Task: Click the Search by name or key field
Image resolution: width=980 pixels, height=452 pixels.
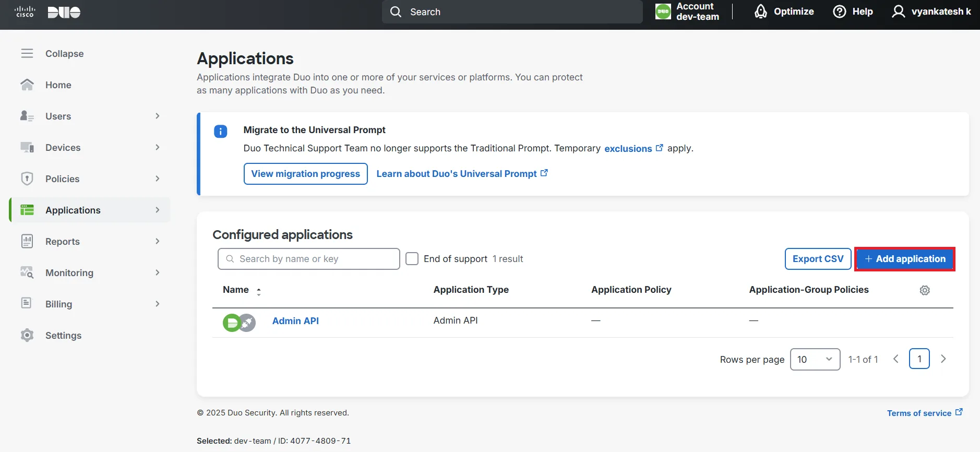Action: 309,259
